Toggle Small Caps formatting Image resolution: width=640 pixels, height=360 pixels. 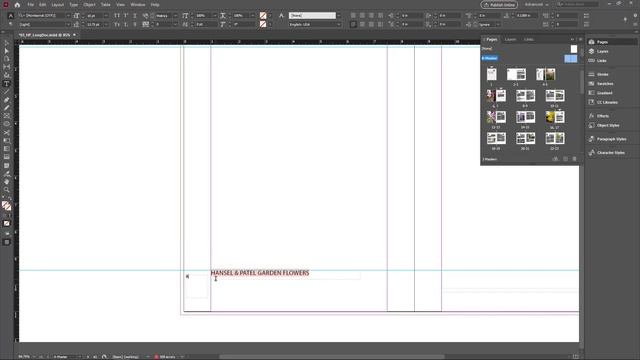117,24
